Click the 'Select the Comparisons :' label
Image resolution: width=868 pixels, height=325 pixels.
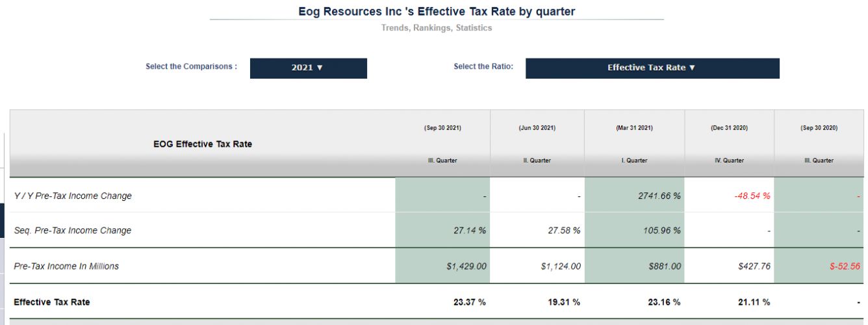pyautogui.click(x=191, y=66)
